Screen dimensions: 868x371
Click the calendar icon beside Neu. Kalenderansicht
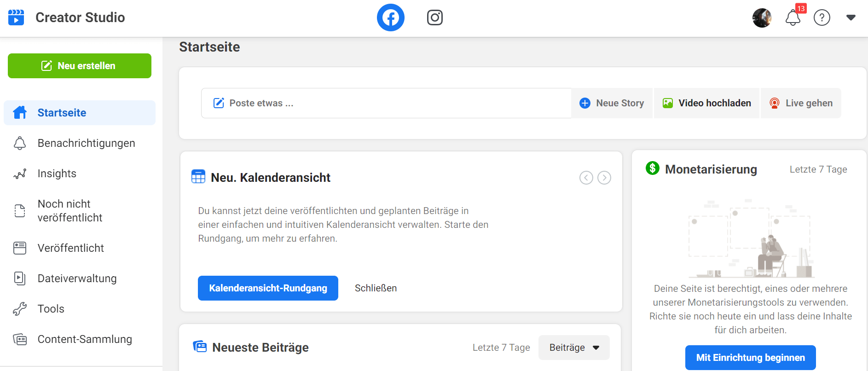[x=198, y=176]
